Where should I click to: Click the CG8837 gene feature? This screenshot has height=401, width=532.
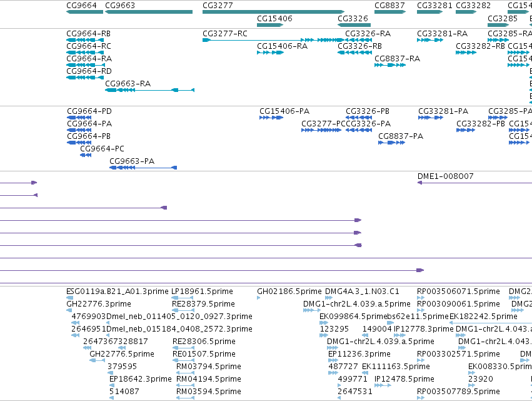click(x=390, y=12)
